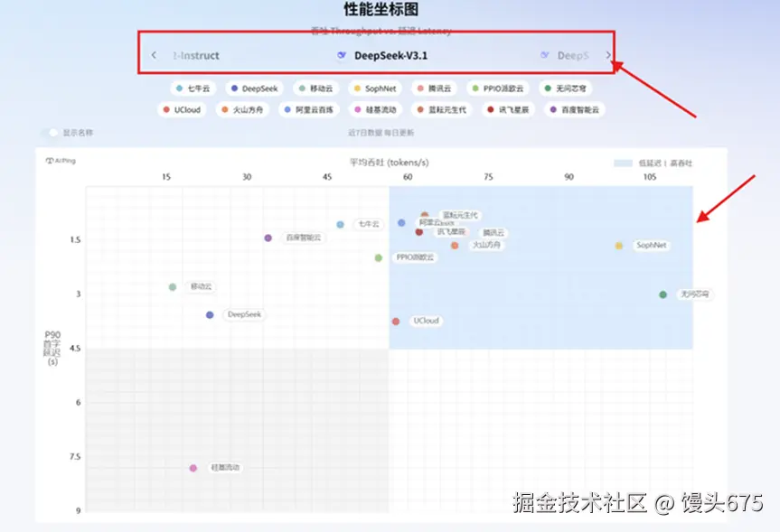Toggle the 移动云 legend chip
Screen dimensions: 780x532
(x=315, y=89)
